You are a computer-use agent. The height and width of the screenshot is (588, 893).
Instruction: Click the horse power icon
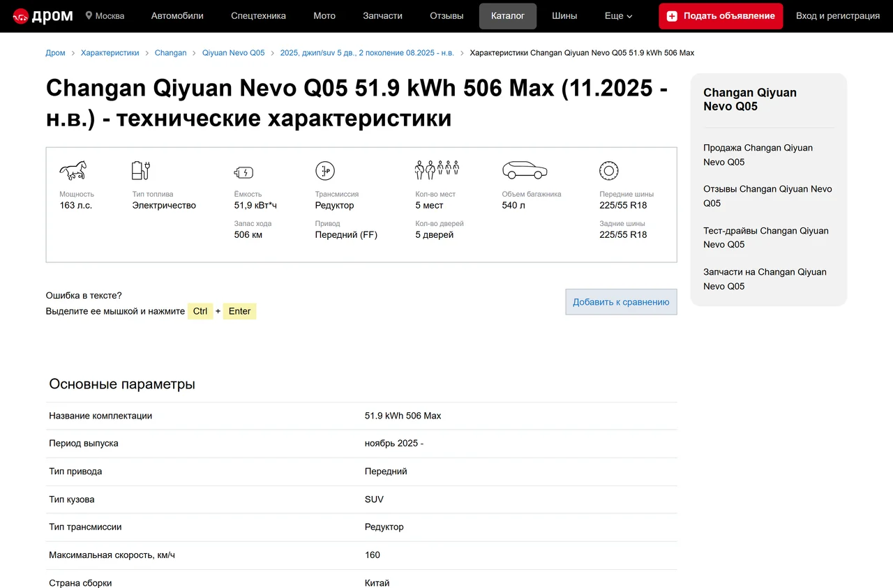tap(73, 170)
